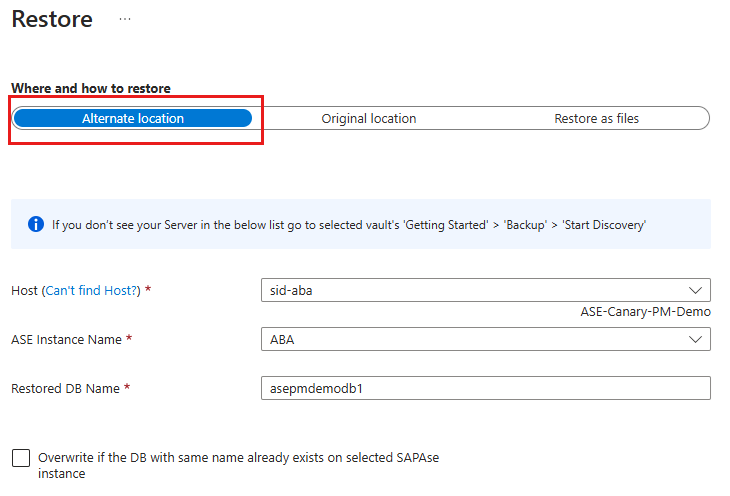Click the blue info icon in banner
Viewport: 730px width, 496px height.
[x=36, y=224]
